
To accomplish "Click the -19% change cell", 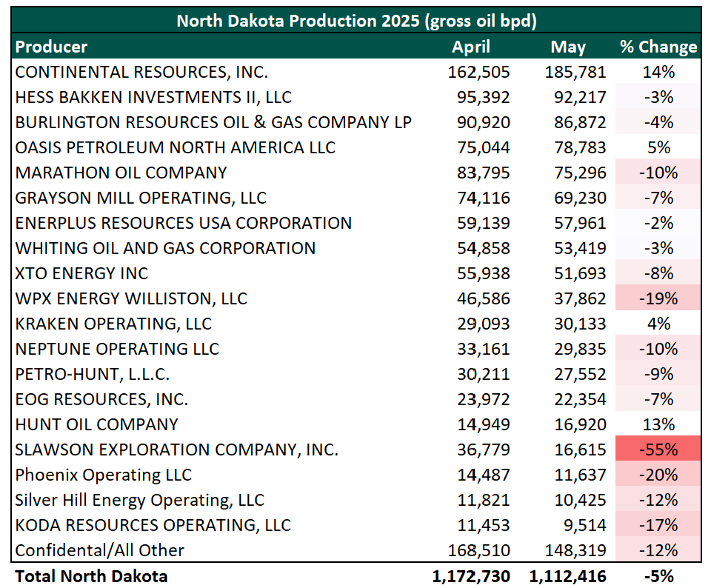I will click(658, 298).
